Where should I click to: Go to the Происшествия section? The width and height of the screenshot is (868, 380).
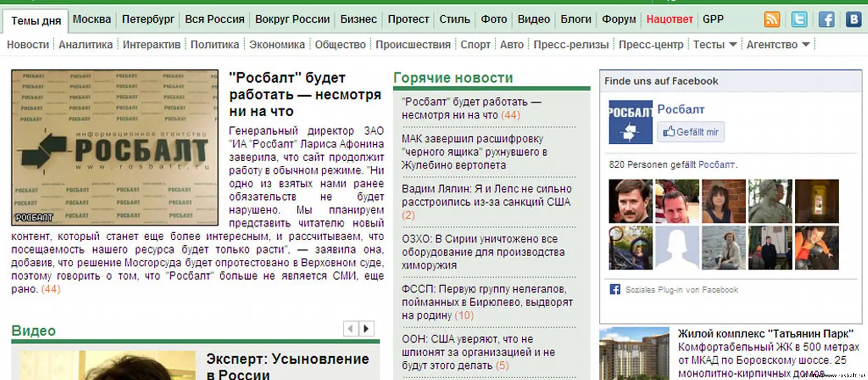pyautogui.click(x=413, y=45)
